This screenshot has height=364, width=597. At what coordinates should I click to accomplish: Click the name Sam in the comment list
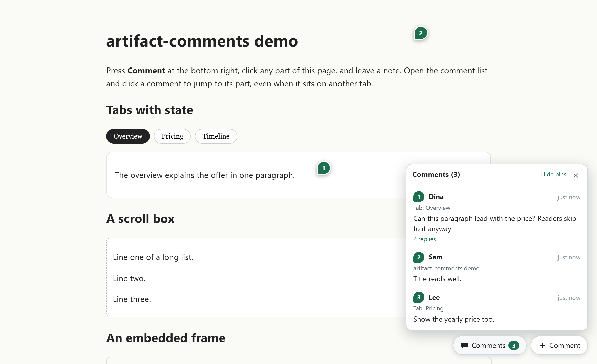[x=435, y=257]
